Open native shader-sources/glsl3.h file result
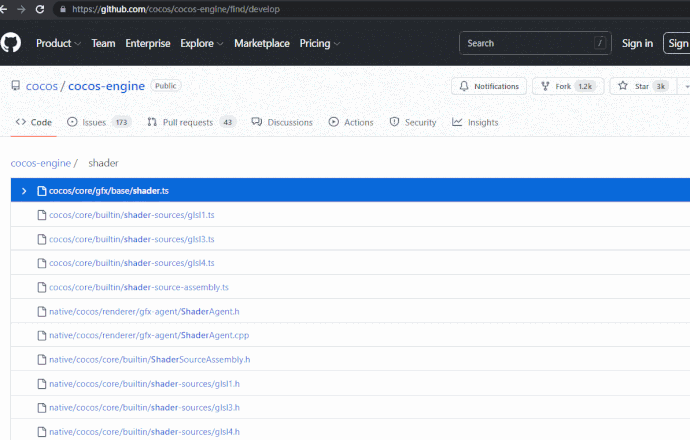The image size is (690, 440). (144, 407)
